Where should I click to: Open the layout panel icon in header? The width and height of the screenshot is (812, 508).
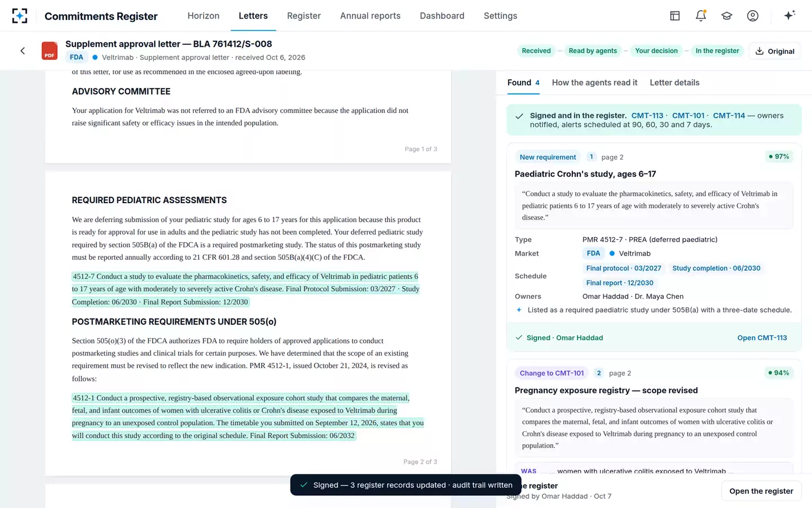pyautogui.click(x=675, y=16)
